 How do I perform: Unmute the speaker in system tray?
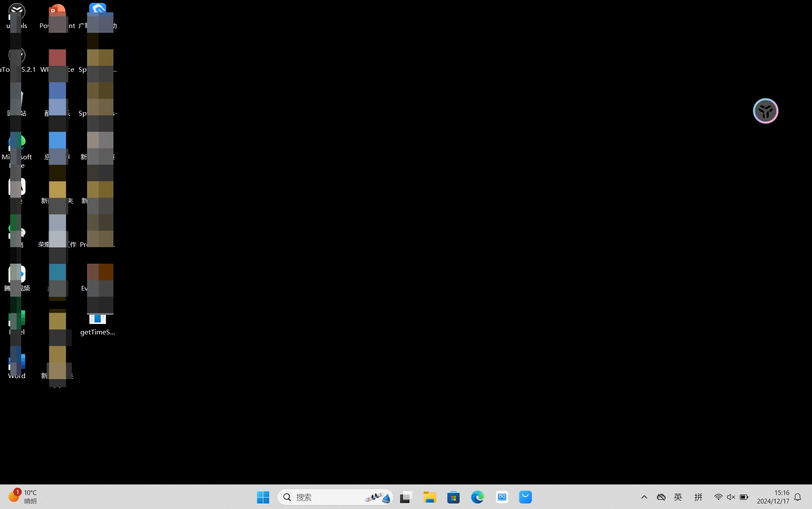pyautogui.click(x=731, y=497)
